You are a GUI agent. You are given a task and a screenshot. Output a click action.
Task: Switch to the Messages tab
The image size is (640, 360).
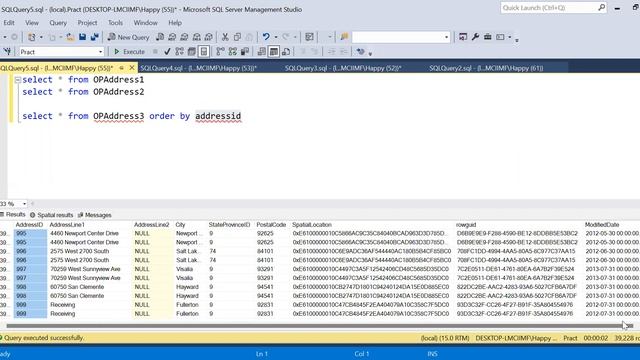point(95,215)
